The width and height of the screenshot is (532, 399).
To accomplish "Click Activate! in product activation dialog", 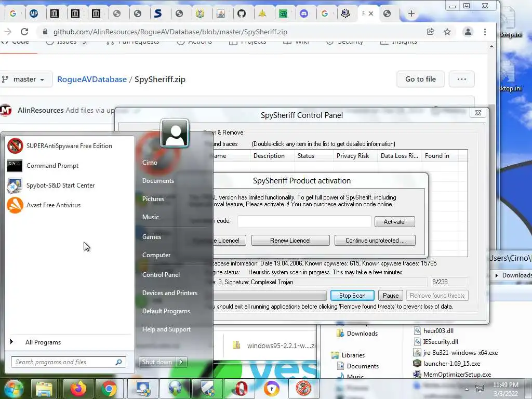I will (x=395, y=221).
